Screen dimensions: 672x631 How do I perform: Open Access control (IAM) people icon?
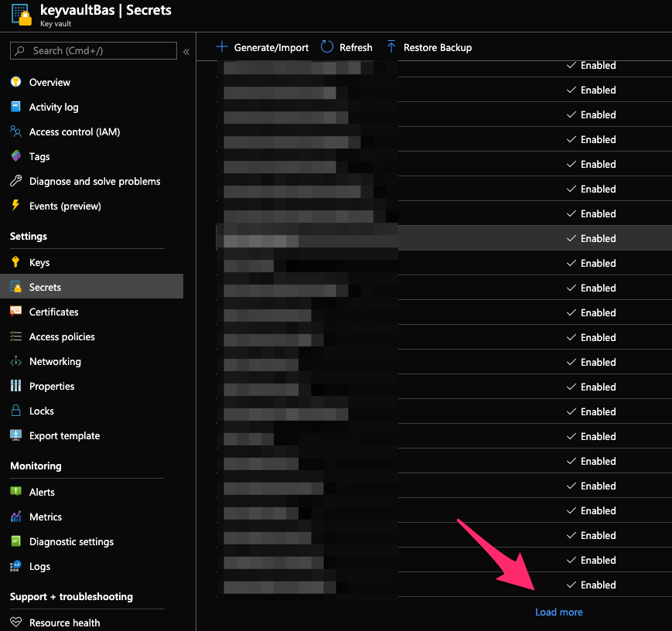[15, 131]
